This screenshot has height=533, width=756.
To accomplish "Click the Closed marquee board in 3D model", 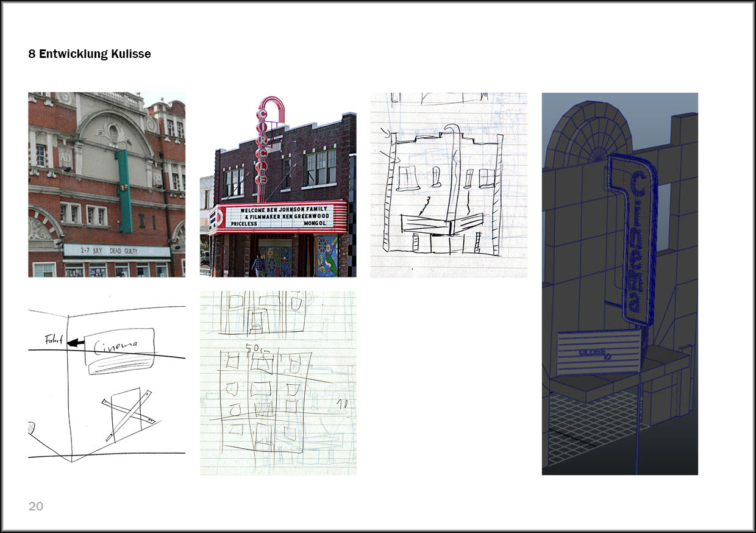I will 599,352.
